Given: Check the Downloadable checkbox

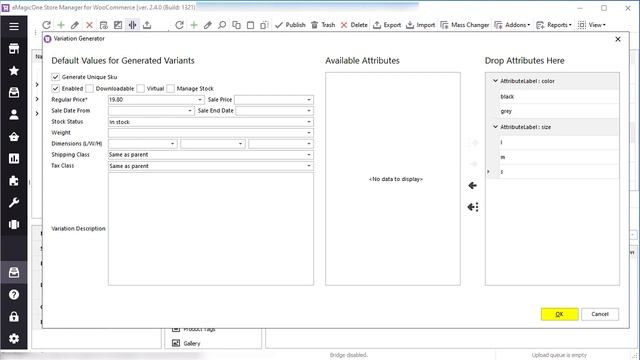Looking at the screenshot, I should pos(89,88).
